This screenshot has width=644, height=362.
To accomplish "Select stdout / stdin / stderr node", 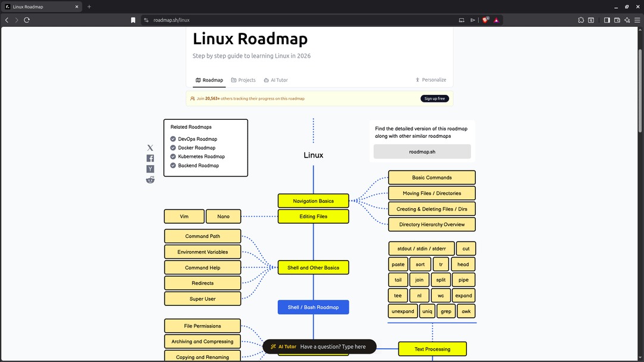I will click(x=422, y=249).
